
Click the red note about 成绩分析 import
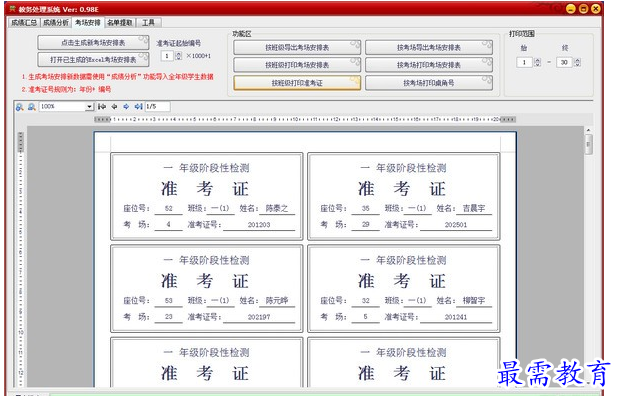coord(118,77)
